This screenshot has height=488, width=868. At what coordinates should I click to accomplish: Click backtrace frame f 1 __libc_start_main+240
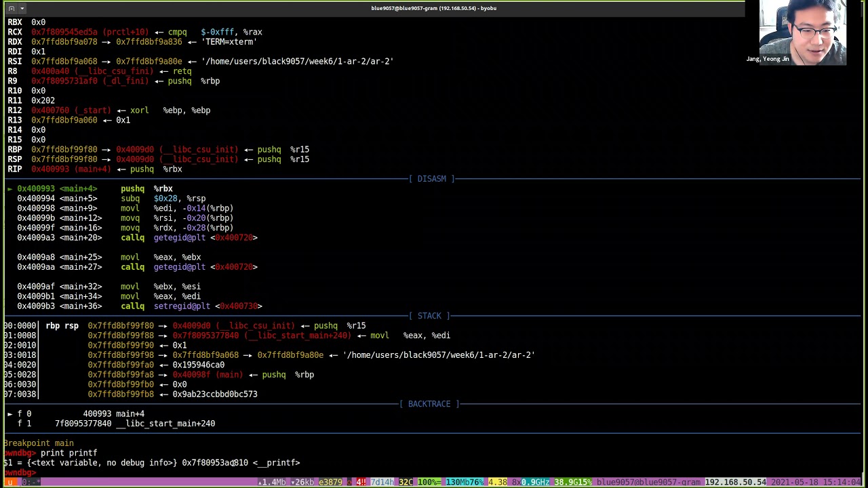coord(117,424)
